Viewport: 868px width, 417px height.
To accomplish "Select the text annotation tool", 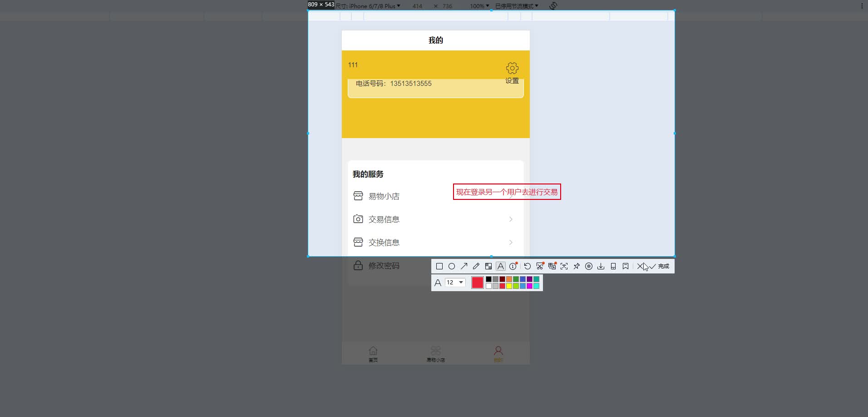I will [x=501, y=266].
